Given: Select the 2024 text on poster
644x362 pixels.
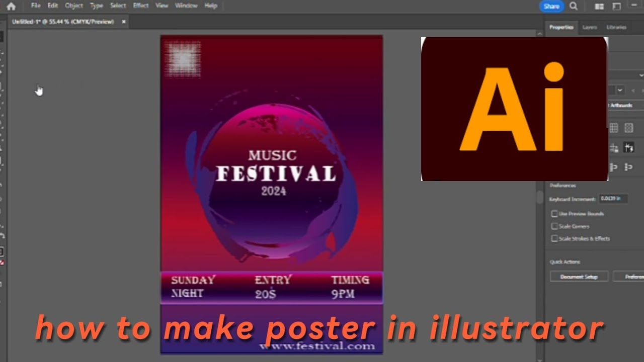Looking at the screenshot, I should pos(273,191).
